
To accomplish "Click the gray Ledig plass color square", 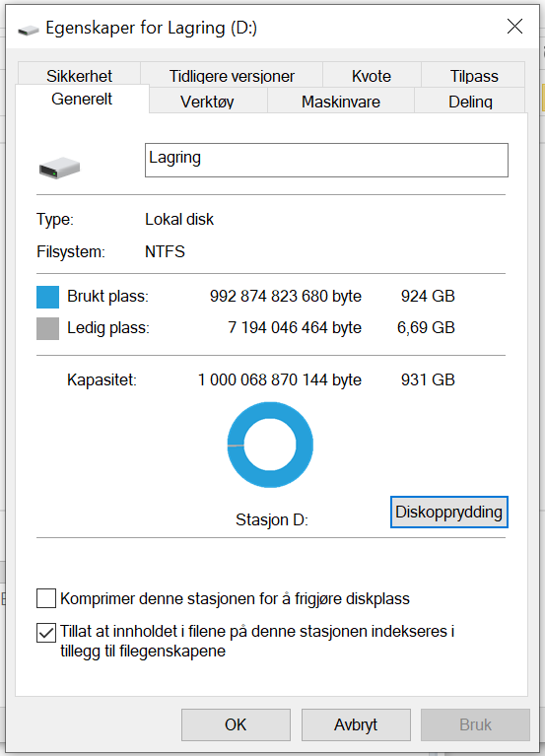I will pyautogui.click(x=47, y=328).
